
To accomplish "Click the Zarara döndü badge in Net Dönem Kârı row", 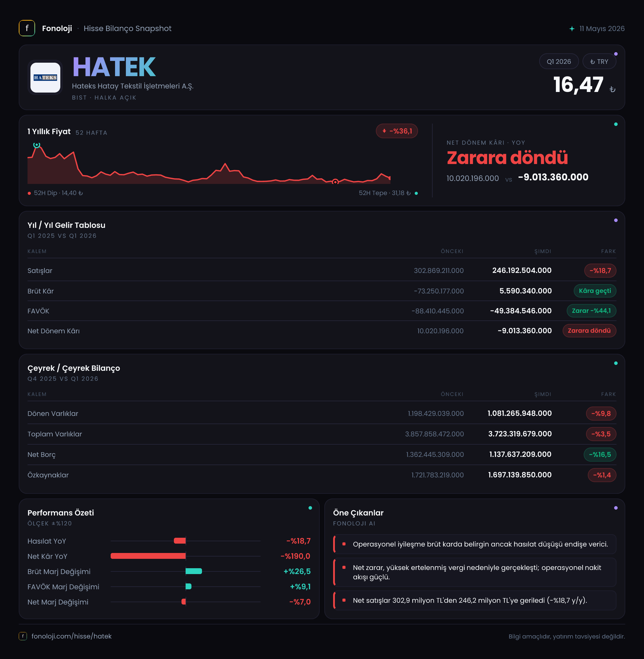I will tap(589, 331).
